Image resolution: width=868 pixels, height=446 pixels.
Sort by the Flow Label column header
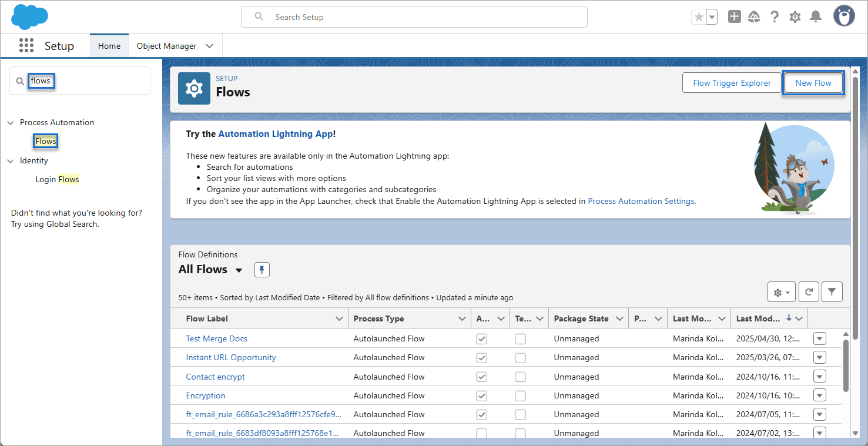click(x=207, y=318)
